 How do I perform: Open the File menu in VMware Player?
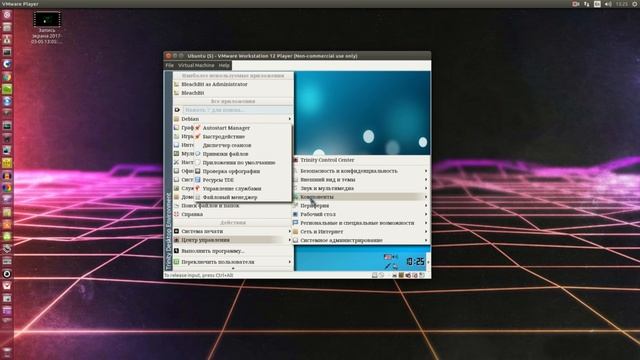(169, 65)
